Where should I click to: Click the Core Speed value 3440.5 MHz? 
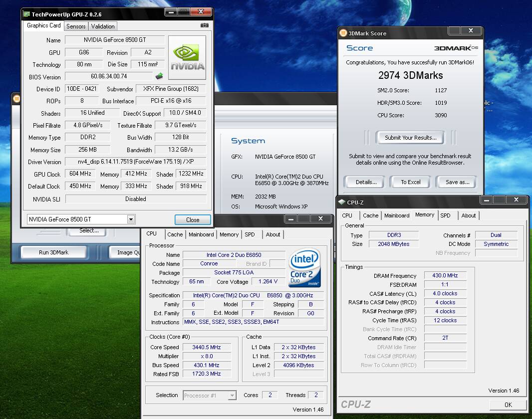[x=207, y=347]
